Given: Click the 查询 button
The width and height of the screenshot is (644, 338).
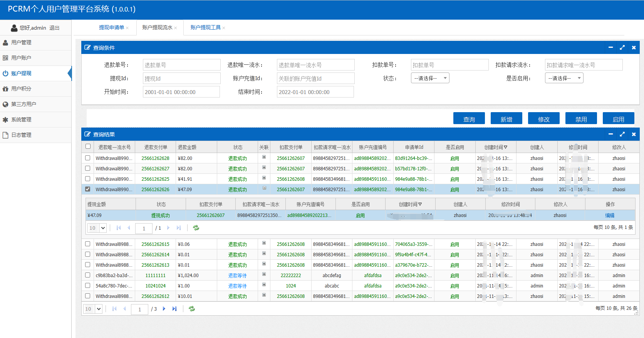Looking at the screenshot, I should click(x=469, y=119).
